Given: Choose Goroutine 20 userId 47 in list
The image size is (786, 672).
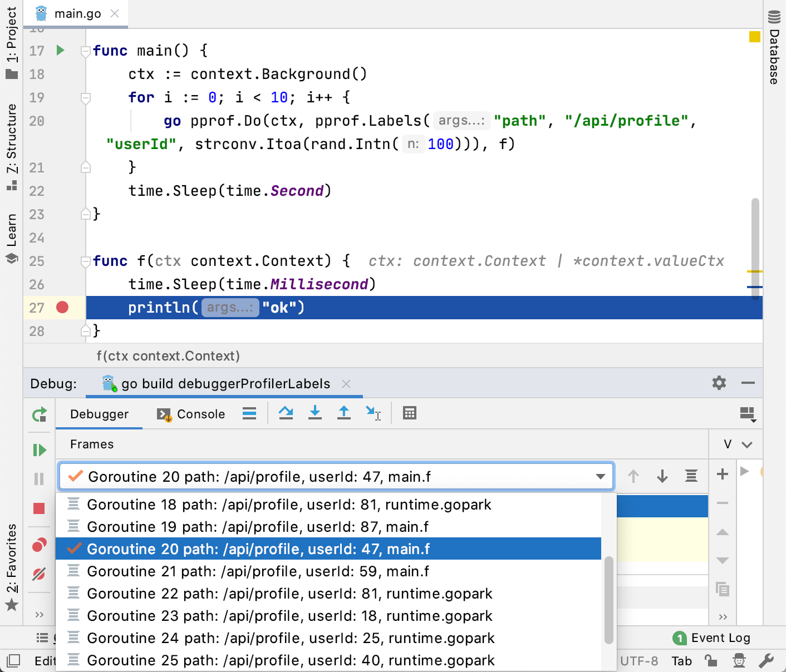Looking at the screenshot, I should click(x=328, y=549).
